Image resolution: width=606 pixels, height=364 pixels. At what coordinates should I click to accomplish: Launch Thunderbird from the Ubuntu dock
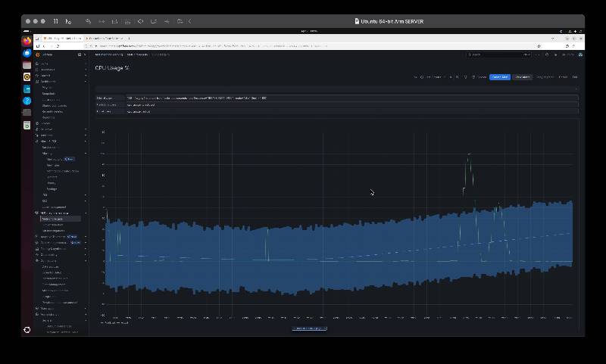[27, 53]
